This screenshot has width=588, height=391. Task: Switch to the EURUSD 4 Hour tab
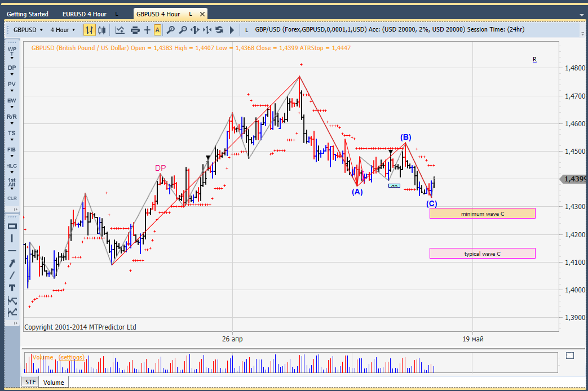pos(84,14)
